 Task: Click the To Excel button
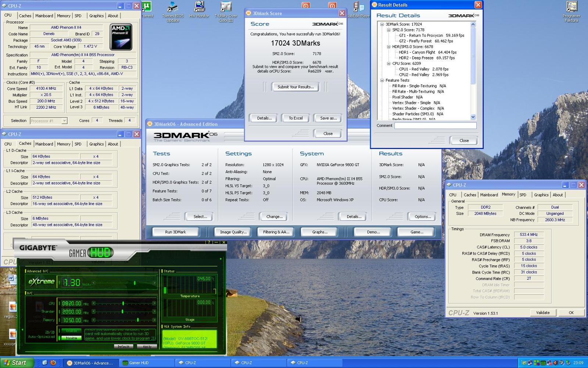coord(295,118)
